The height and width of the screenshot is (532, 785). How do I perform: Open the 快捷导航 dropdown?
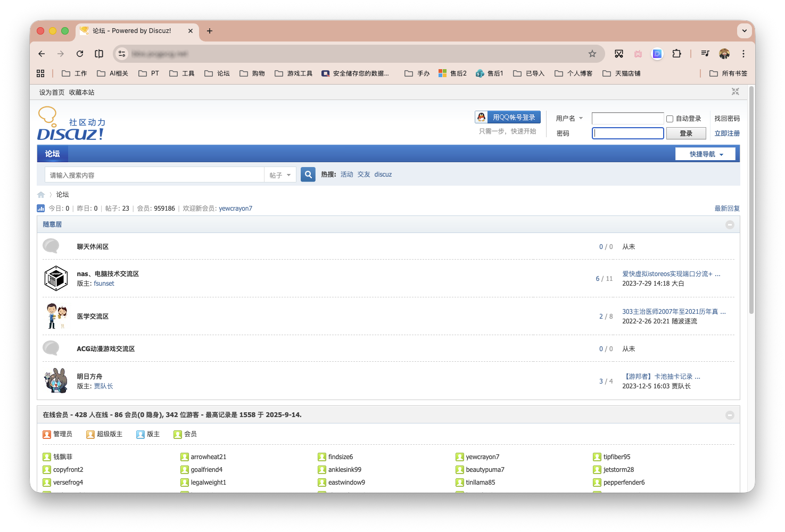705,154
